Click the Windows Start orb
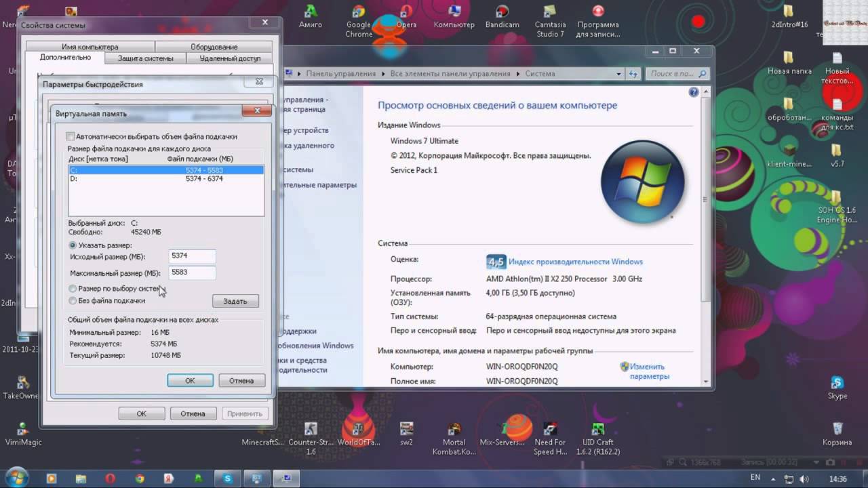This screenshot has width=868, height=488. pos(18,477)
